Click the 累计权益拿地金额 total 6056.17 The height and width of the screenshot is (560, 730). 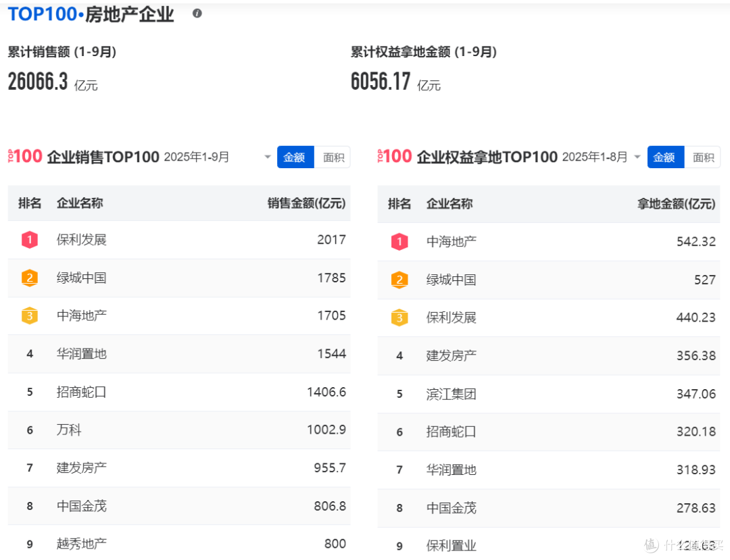(381, 81)
